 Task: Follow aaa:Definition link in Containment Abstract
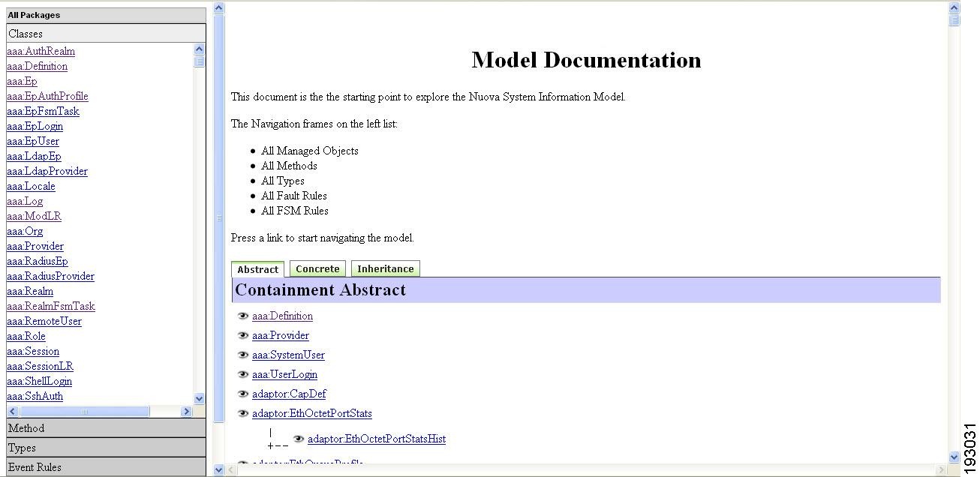coord(282,316)
